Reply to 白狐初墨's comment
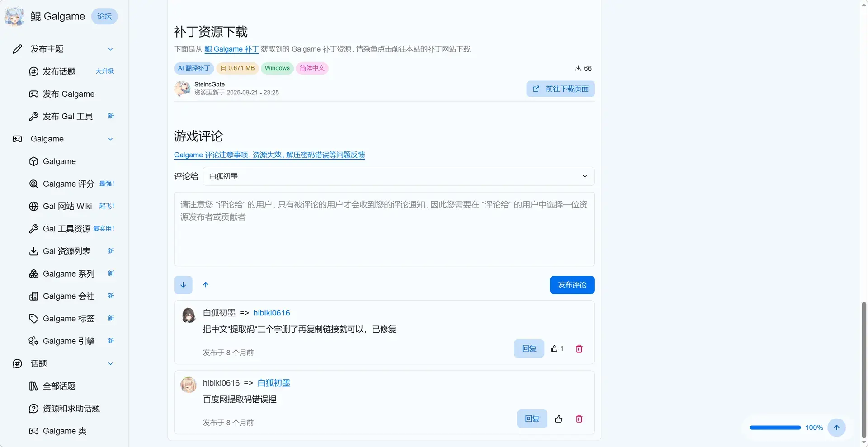 pos(529,348)
